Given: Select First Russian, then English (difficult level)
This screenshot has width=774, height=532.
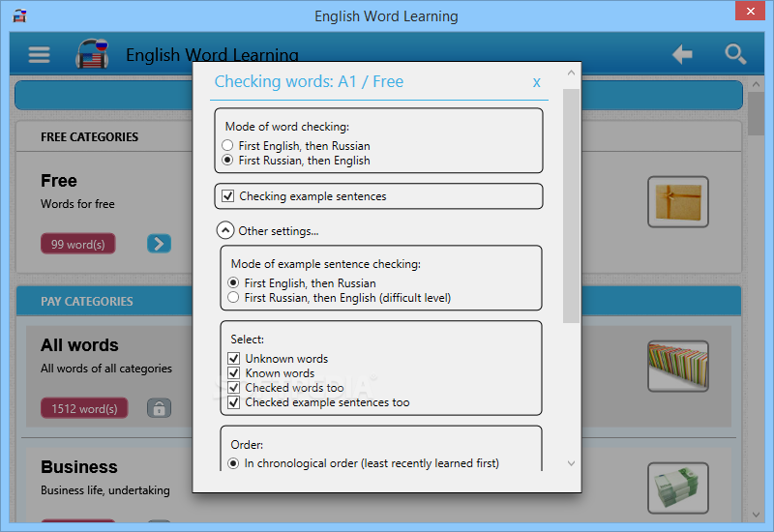Looking at the screenshot, I should pyautogui.click(x=233, y=297).
